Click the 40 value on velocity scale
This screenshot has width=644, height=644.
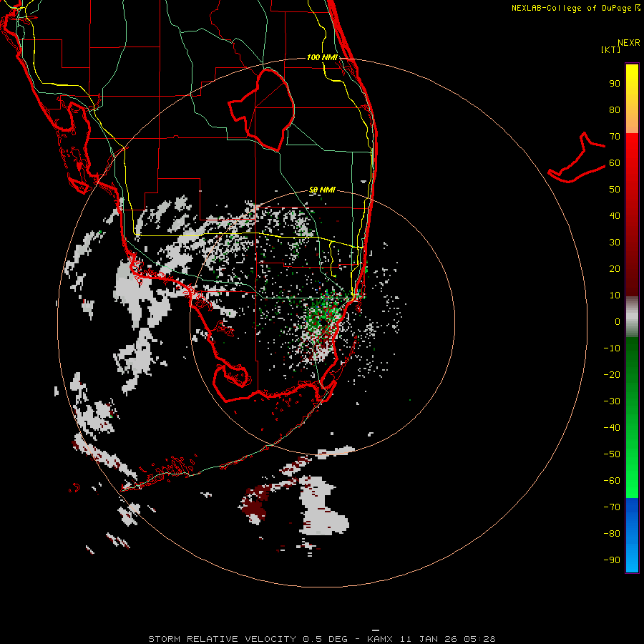click(615, 215)
